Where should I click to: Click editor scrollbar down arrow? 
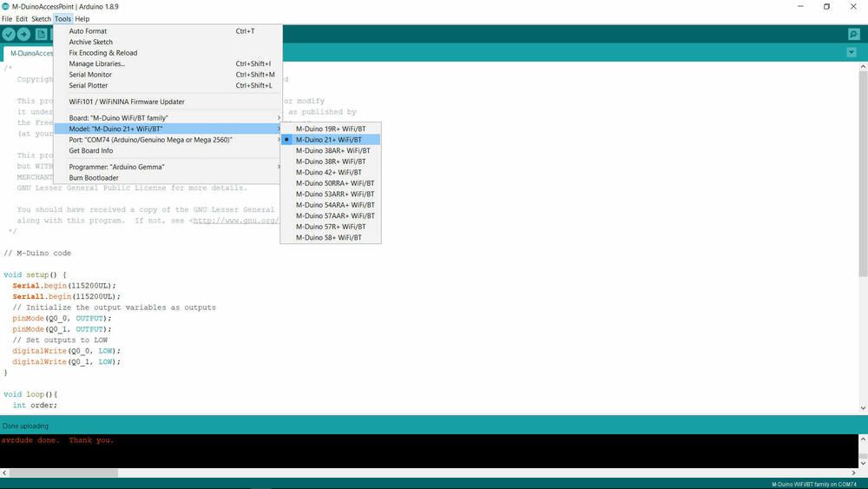[863, 408]
